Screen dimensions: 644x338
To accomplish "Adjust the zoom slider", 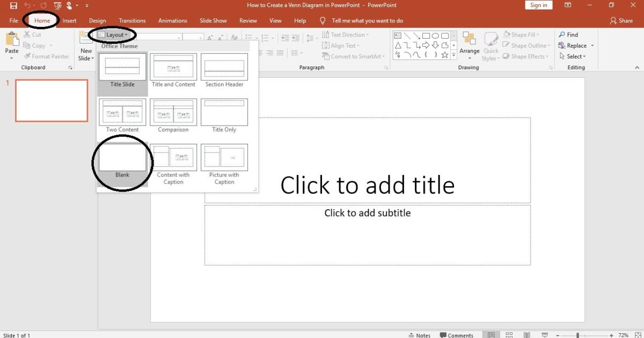I will click(x=577, y=334).
